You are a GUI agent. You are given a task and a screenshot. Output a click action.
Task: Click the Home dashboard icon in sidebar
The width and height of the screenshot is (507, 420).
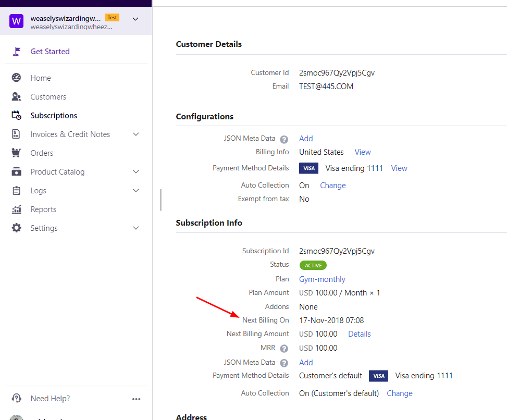click(17, 78)
